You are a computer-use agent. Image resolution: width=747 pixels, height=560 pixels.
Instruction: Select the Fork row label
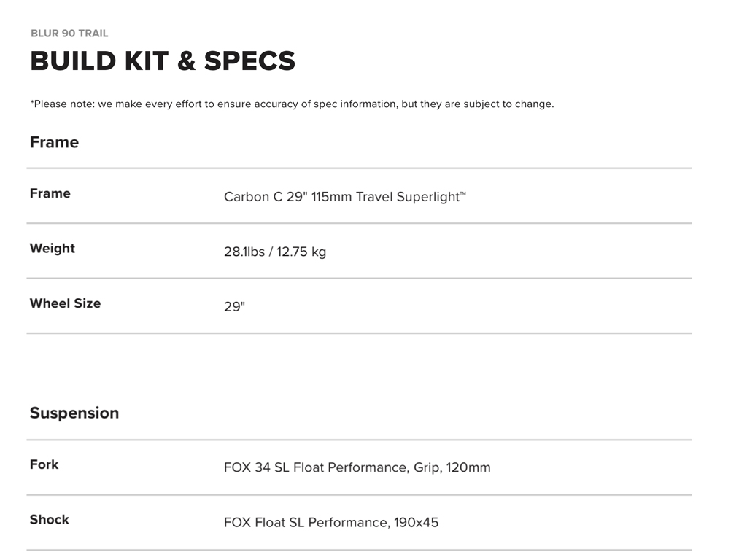(x=44, y=464)
